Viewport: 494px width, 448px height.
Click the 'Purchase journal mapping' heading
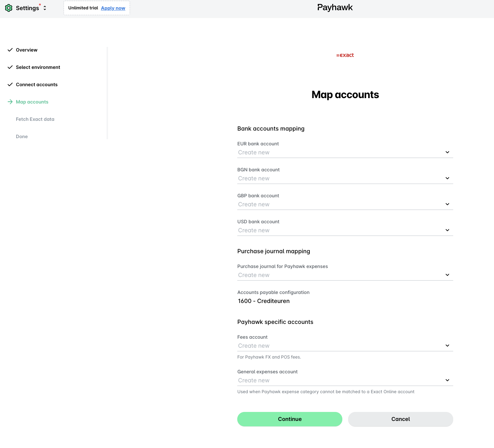click(274, 251)
